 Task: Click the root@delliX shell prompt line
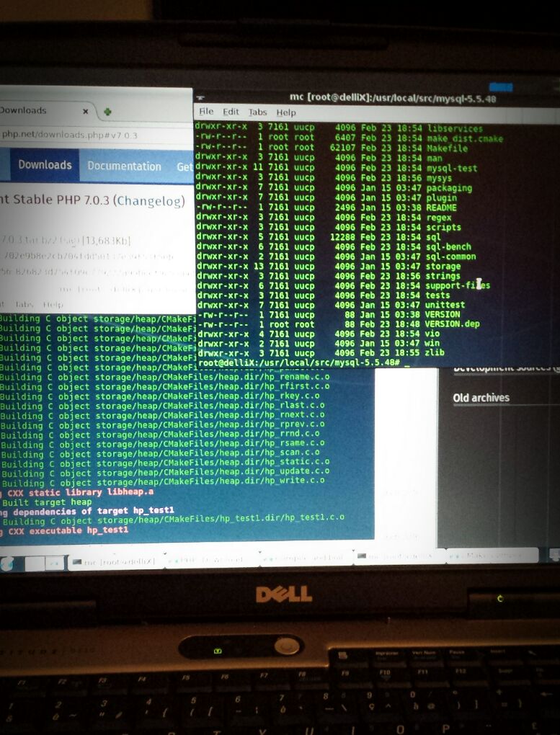click(304, 362)
